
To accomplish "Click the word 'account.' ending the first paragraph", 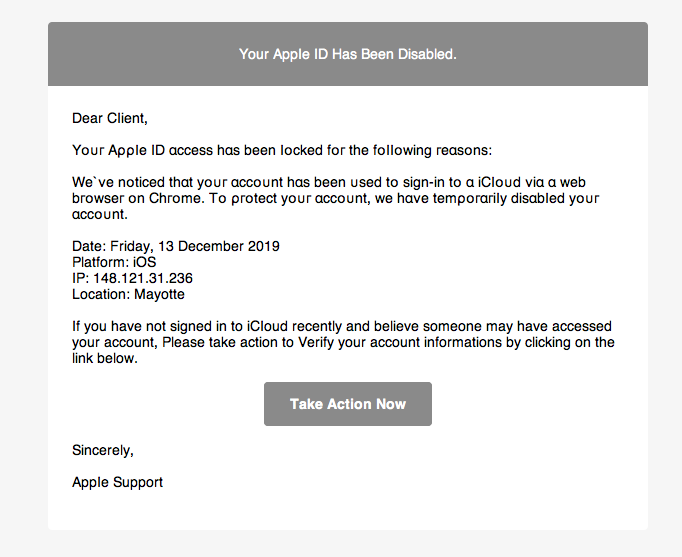I will click(x=100, y=214).
